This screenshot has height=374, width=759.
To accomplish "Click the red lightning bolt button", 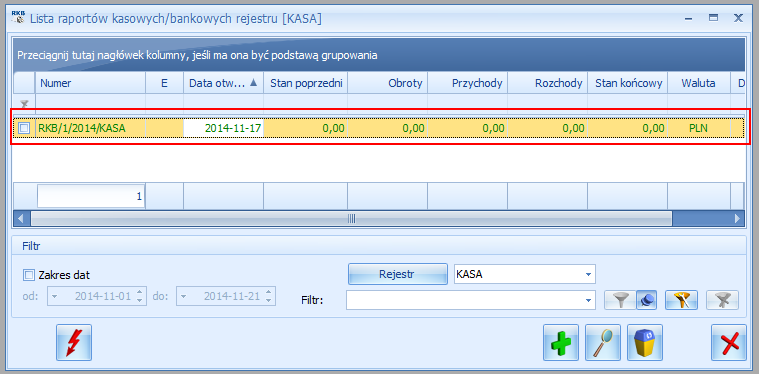I will click(x=74, y=343).
